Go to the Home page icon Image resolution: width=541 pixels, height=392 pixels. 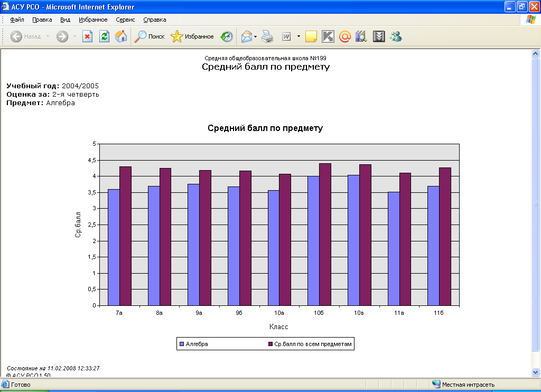(121, 36)
